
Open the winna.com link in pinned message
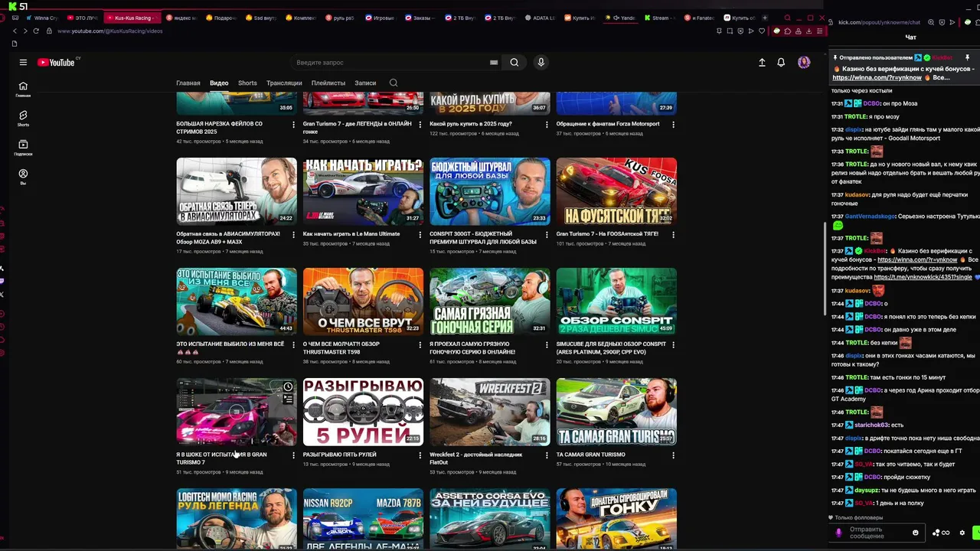tap(877, 77)
